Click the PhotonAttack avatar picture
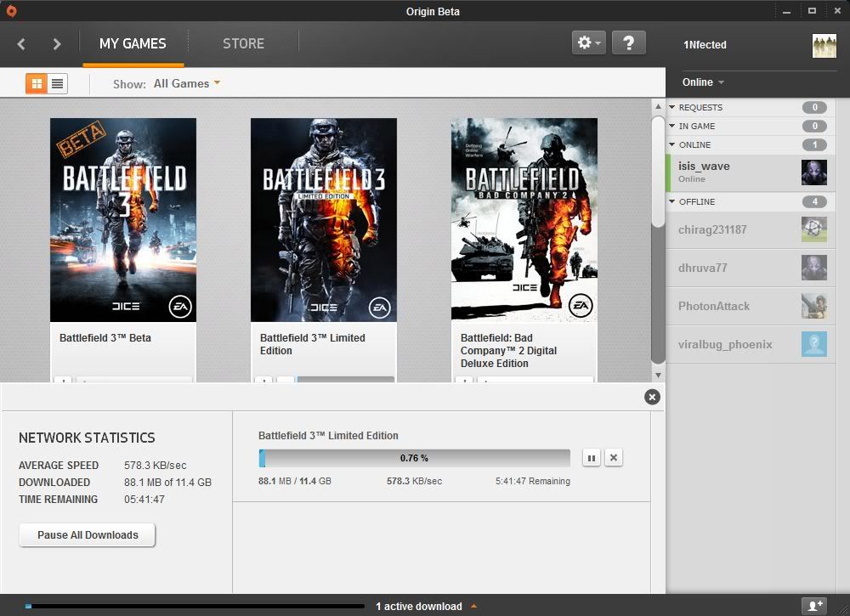Image resolution: width=850 pixels, height=616 pixels. [814, 306]
